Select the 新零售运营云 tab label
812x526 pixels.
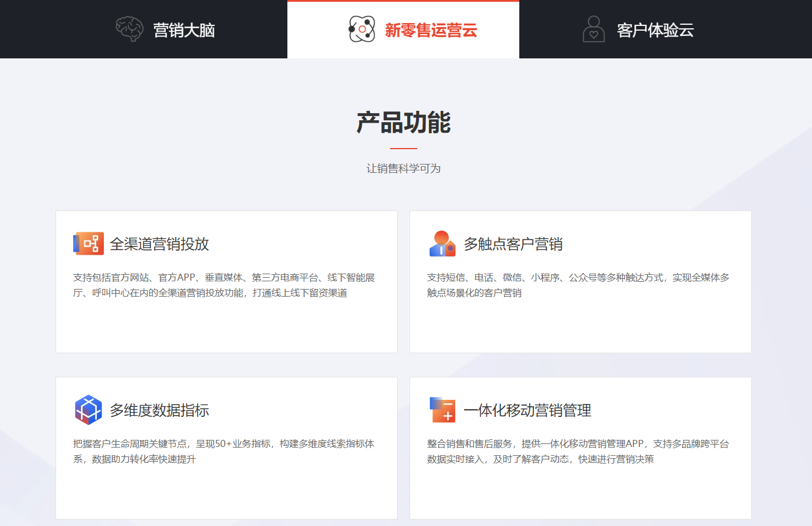(431, 30)
